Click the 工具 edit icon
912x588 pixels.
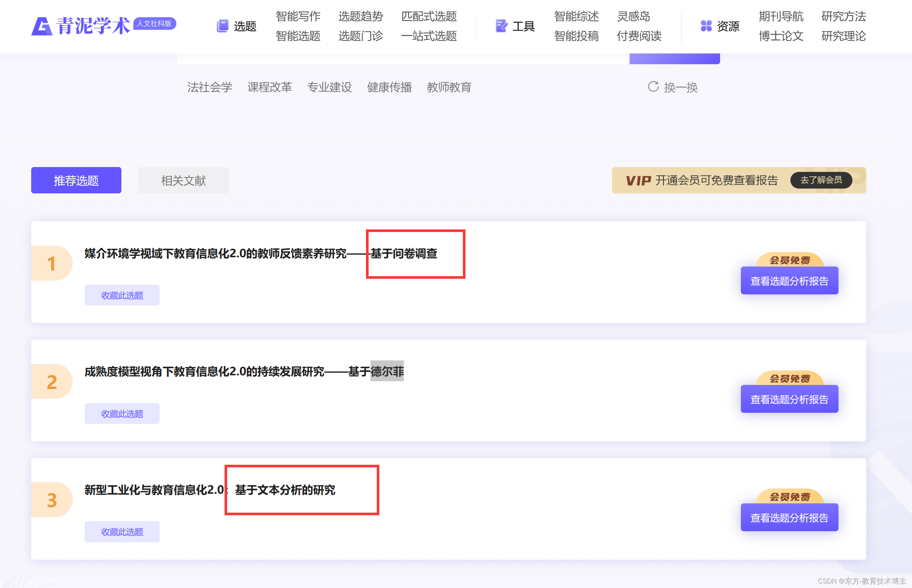[501, 26]
